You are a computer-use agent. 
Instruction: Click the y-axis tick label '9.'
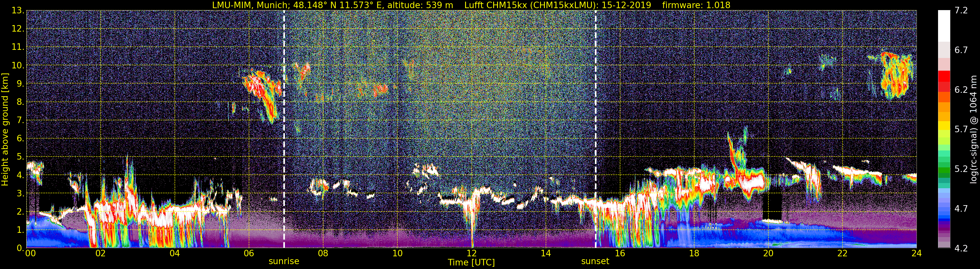(x=20, y=84)
